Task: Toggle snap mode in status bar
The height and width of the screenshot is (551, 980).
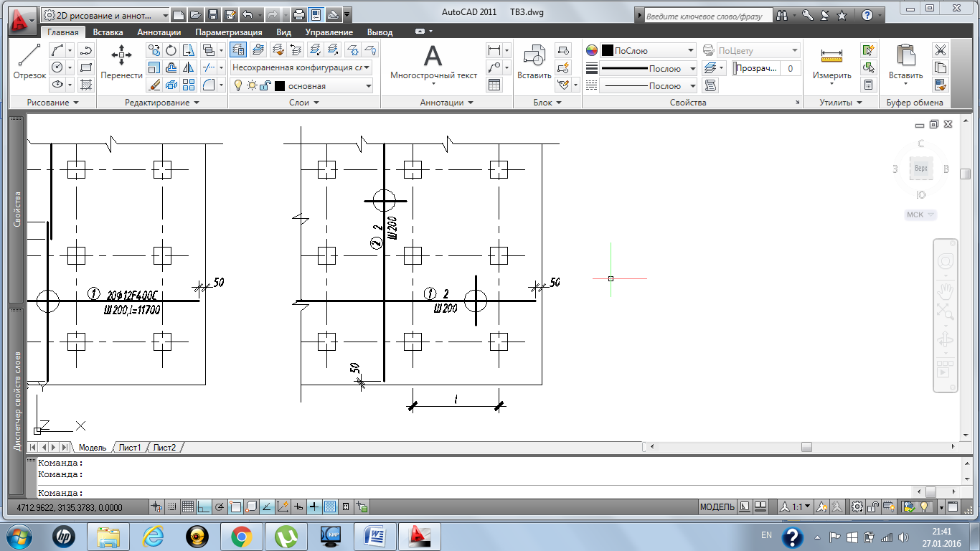Action: tap(172, 507)
